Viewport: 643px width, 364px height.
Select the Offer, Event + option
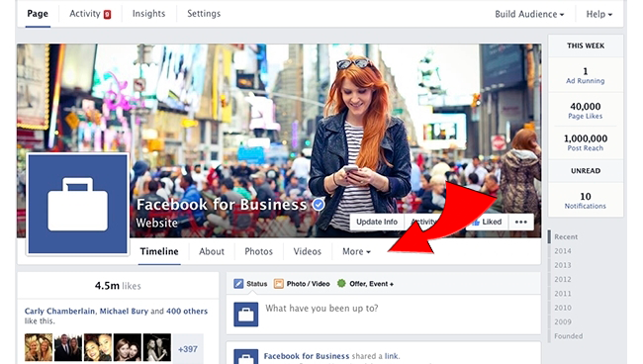(365, 284)
